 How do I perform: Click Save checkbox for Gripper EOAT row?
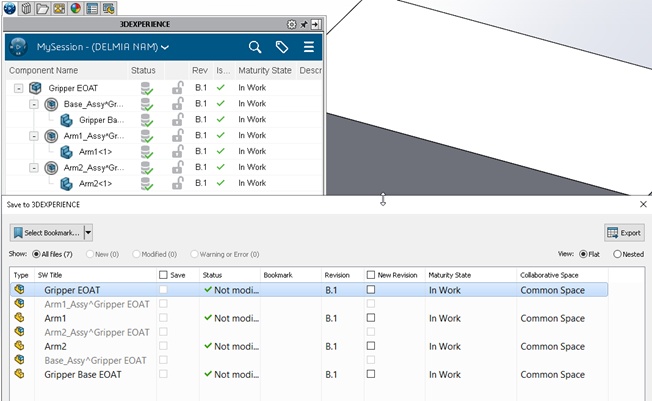pos(163,290)
